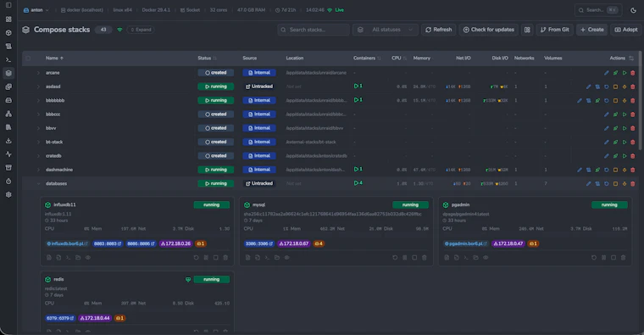Open the activity pulse sidebar icon
This screenshot has height=335, width=644.
pos(8,154)
